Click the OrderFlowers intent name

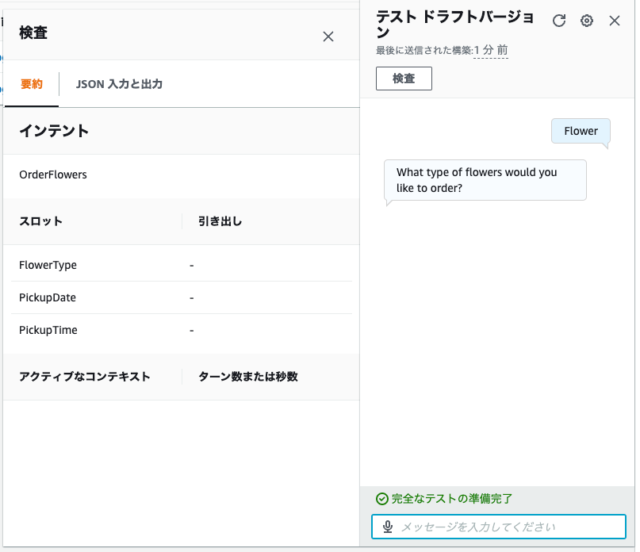click(53, 175)
